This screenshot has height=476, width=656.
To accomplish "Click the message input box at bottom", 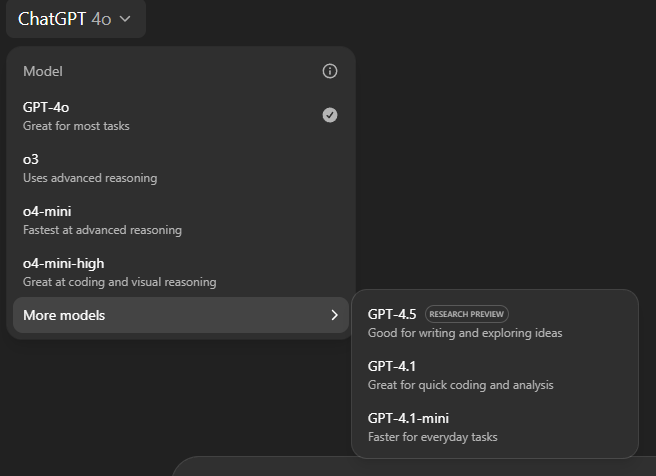I will coord(413,466).
